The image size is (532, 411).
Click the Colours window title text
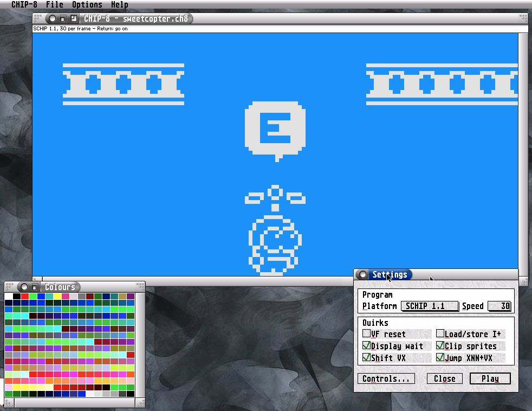point(60,287)
